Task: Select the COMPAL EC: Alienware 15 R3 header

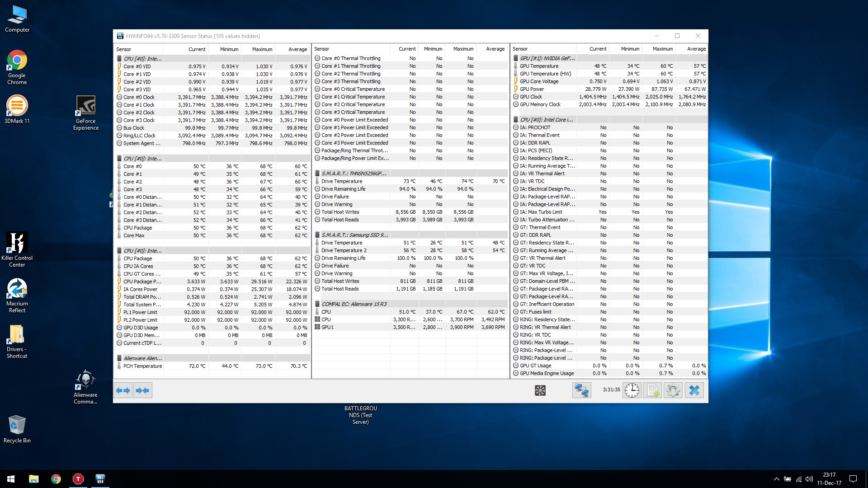Action: [x=410, y=304]
